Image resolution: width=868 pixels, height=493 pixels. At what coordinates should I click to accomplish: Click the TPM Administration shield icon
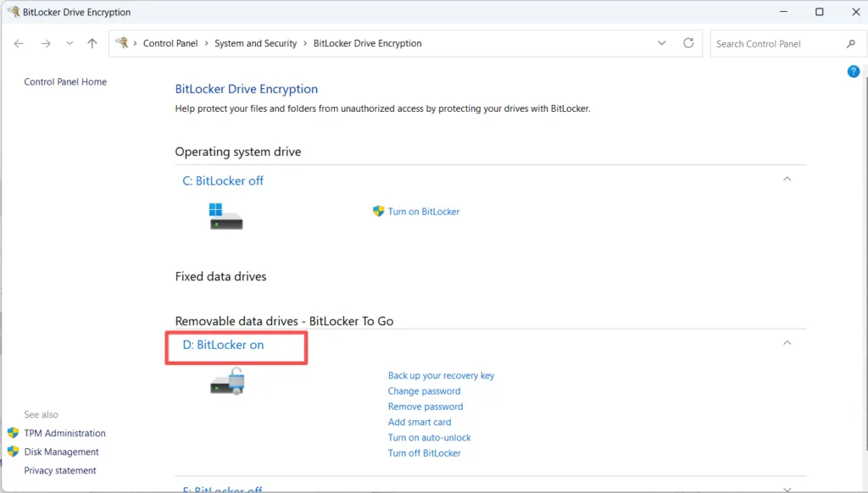pos(15,433)
